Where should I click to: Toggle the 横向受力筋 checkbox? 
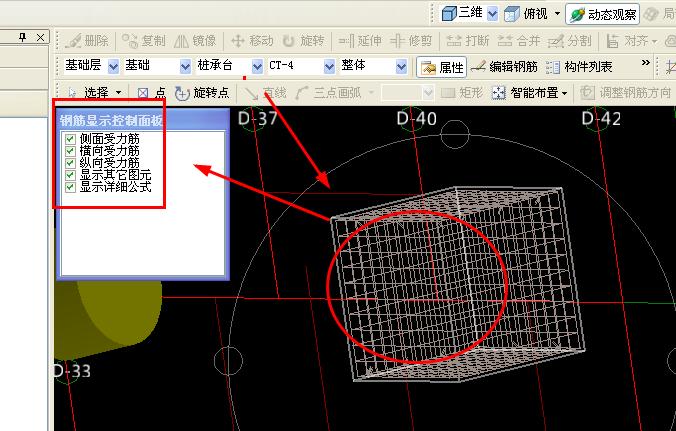(69, 151)
